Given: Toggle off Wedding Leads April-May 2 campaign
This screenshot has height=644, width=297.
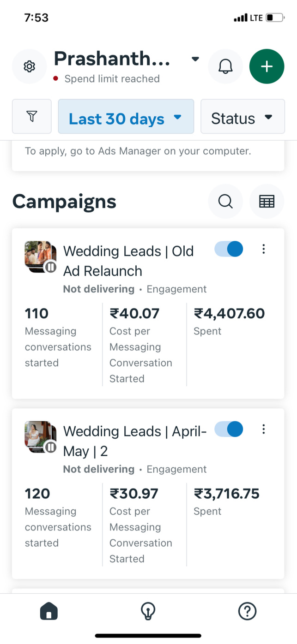Looking at the screenshot, I should tap(229, 429).
